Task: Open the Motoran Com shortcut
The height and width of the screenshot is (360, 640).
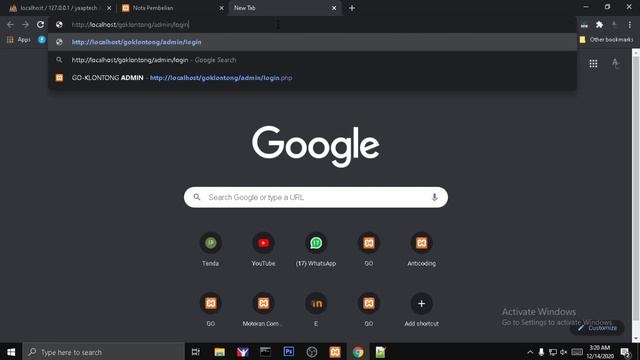Action: coord(263,309)
